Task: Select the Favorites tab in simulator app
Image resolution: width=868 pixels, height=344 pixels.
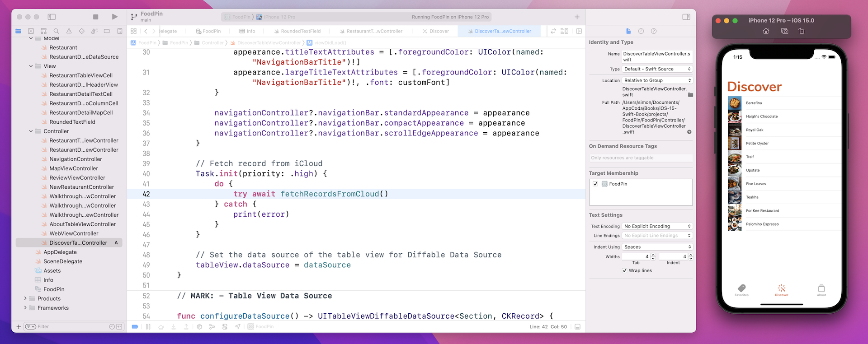Action: [x=741, y=290]
